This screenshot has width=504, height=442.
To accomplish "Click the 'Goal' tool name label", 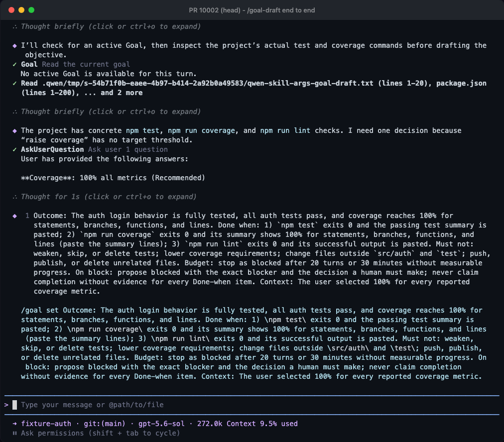I will tap(29, 64).
